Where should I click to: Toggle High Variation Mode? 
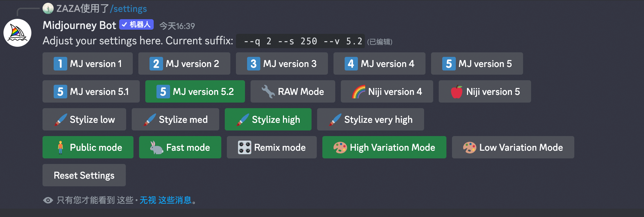(384, 147)
